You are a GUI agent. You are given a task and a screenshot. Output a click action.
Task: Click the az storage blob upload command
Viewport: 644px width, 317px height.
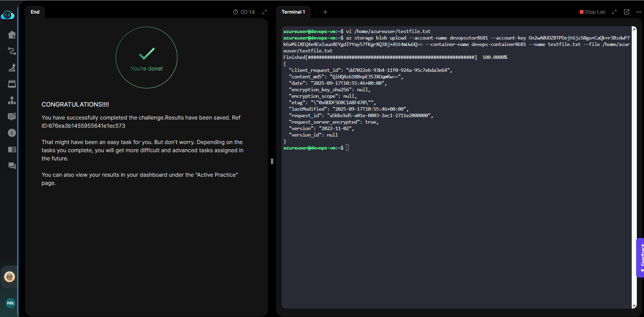(456, 44)
